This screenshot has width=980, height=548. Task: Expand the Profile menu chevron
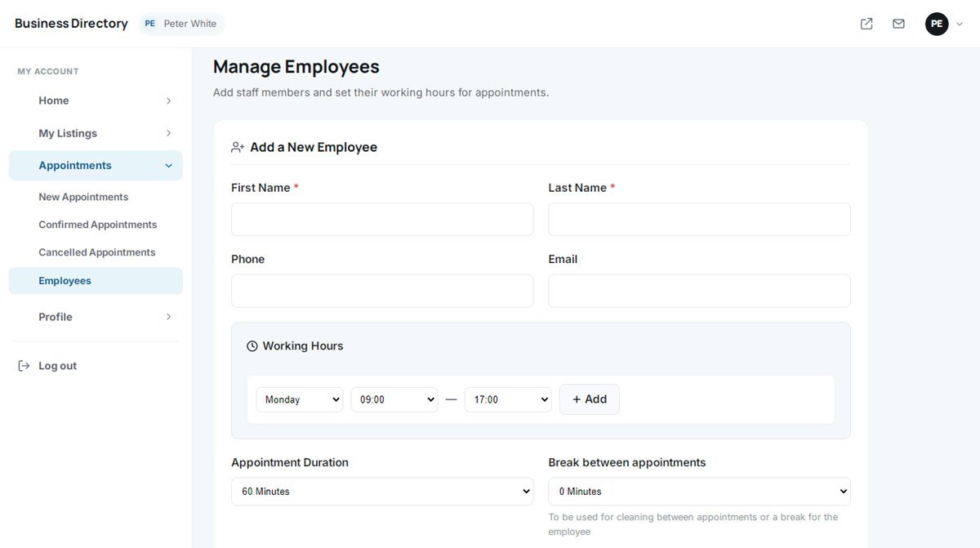168,317
